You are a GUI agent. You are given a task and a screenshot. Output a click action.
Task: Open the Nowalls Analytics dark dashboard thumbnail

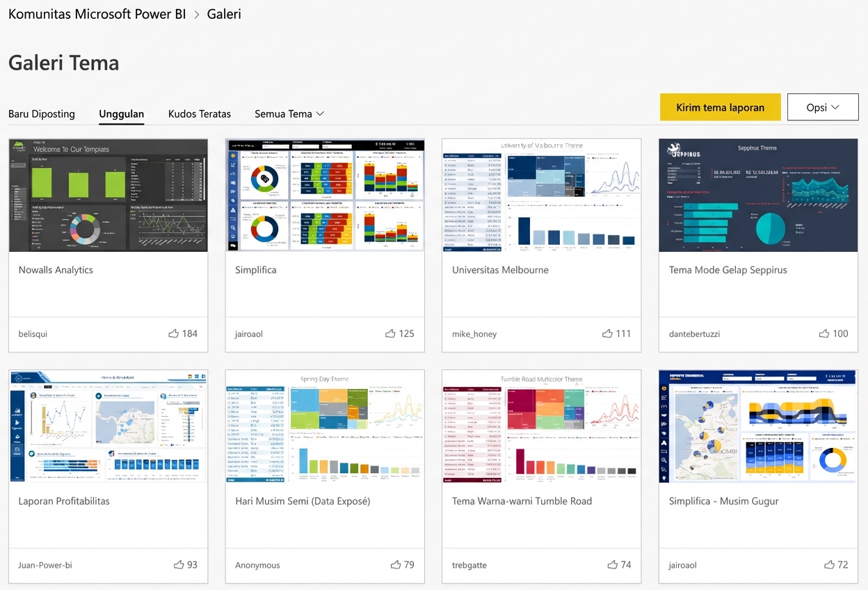click(x=108, y=196)
